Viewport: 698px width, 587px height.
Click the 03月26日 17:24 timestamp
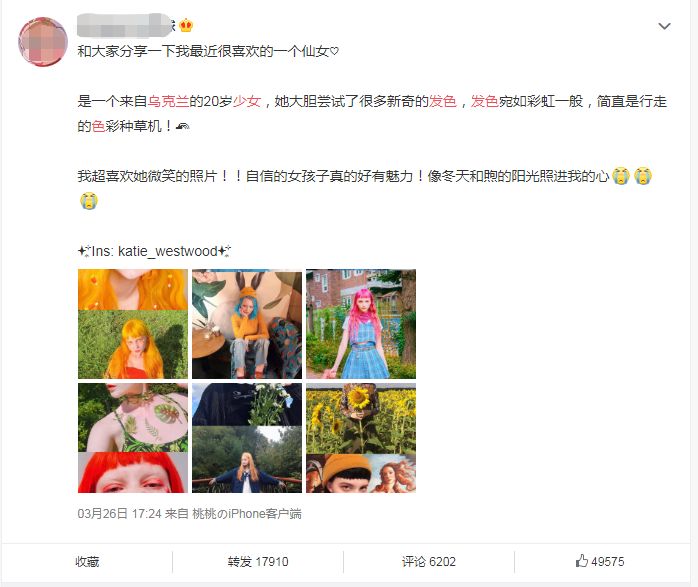[x=119, y=514]
